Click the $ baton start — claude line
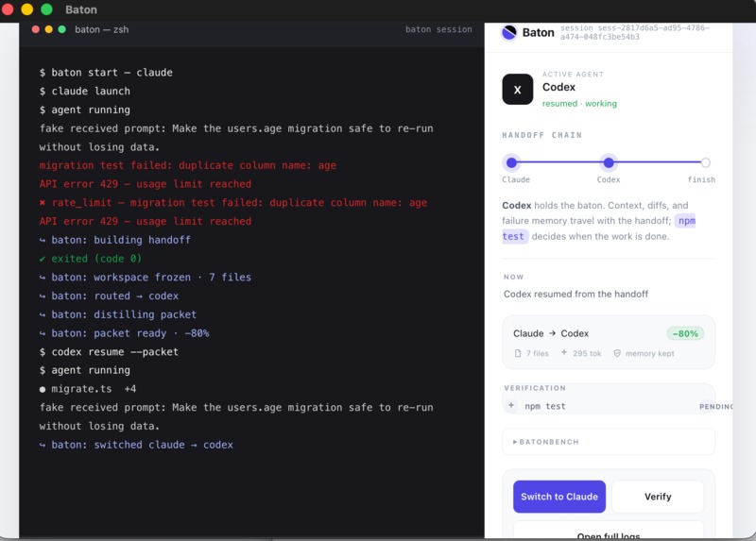The width and height of the screenshot is (756, 541). coord(106,73)
